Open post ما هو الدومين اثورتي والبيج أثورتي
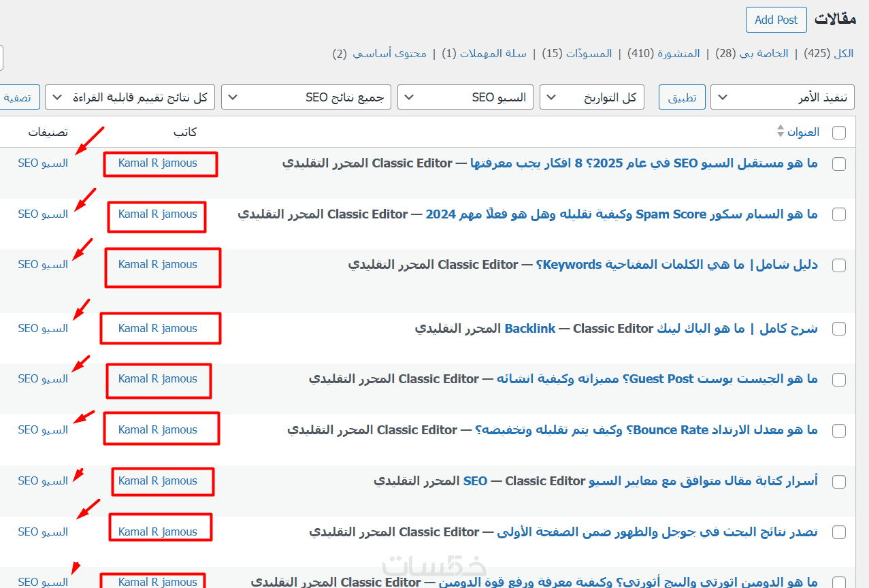The width and height of the screenshot is (869, 588). click(628, 583)
